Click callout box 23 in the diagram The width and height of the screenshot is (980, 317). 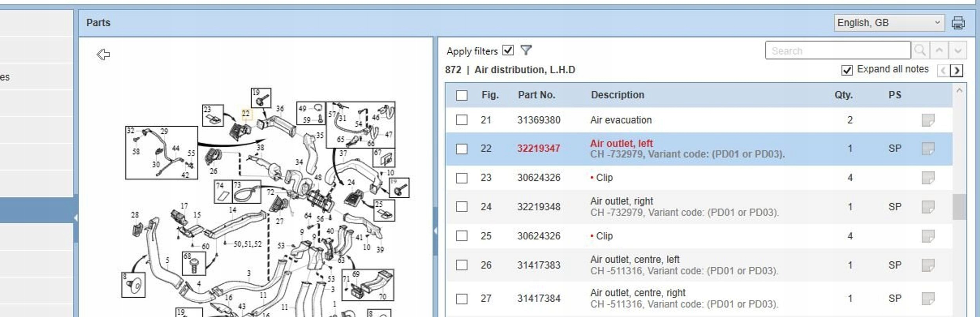tap(213, 115)
